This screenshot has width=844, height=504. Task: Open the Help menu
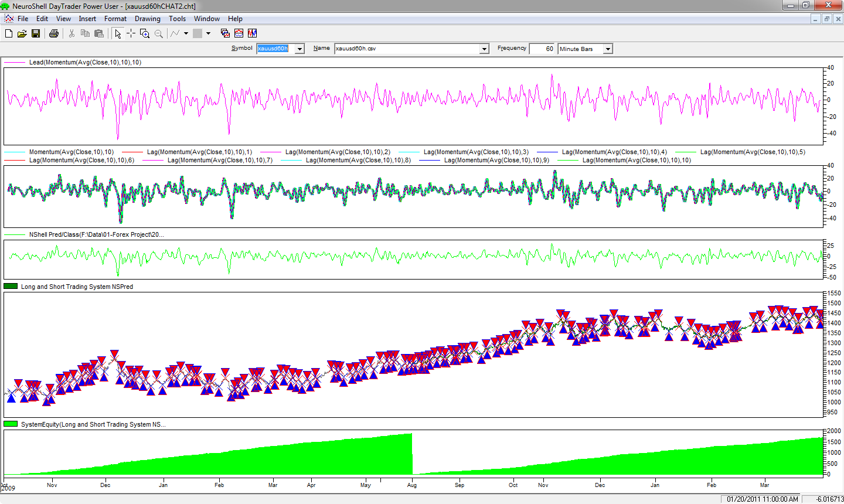235,19
